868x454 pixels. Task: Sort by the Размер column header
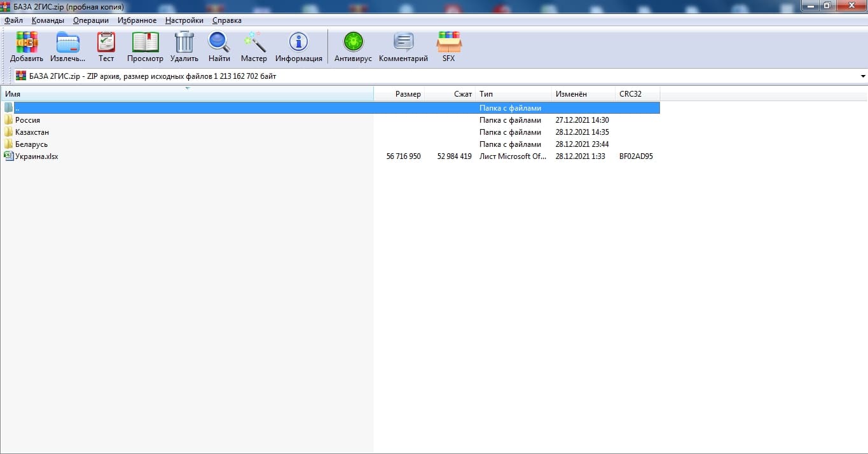point(399,94)
